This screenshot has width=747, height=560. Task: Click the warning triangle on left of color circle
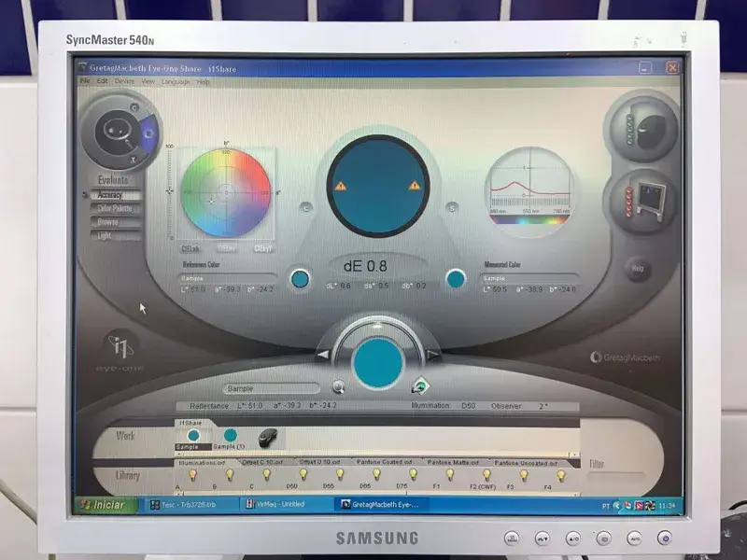pyautogui.click(x=341, y=186)
